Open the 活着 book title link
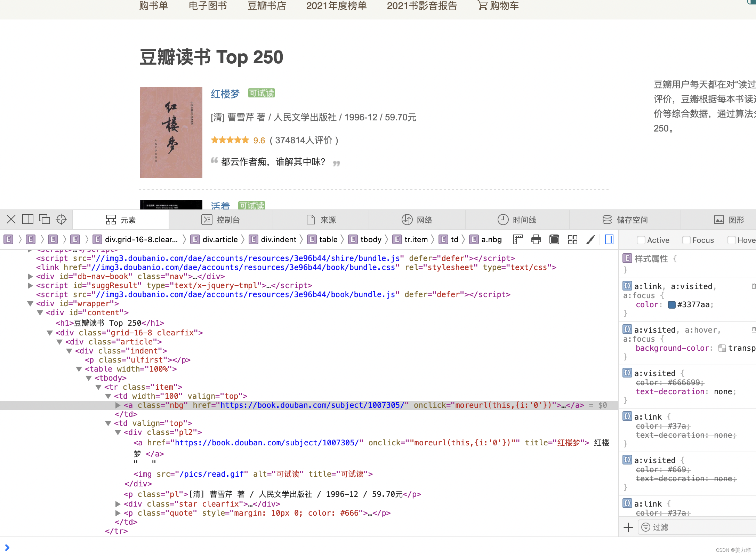756x556 pixels. click(220, 206)
